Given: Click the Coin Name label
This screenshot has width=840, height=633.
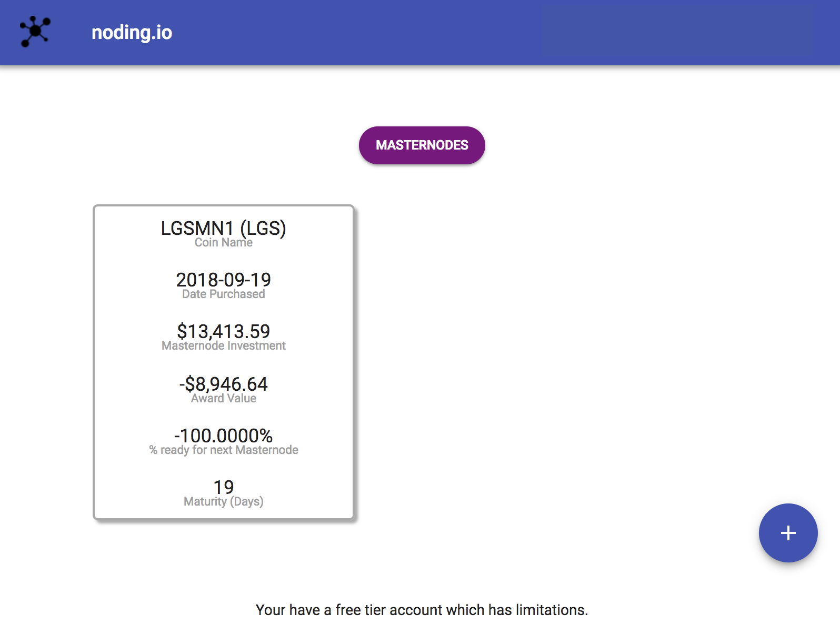Looking at the screenshot, I should tap(223, 243).
